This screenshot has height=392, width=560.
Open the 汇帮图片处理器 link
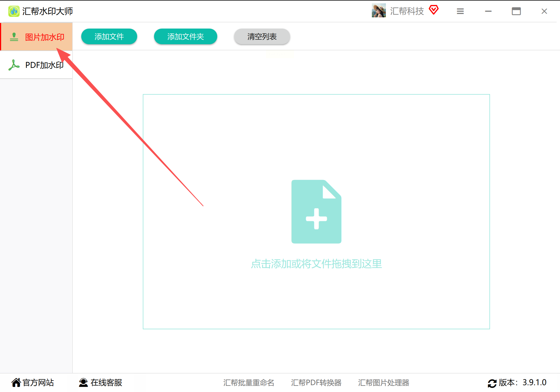pos(383,382)
